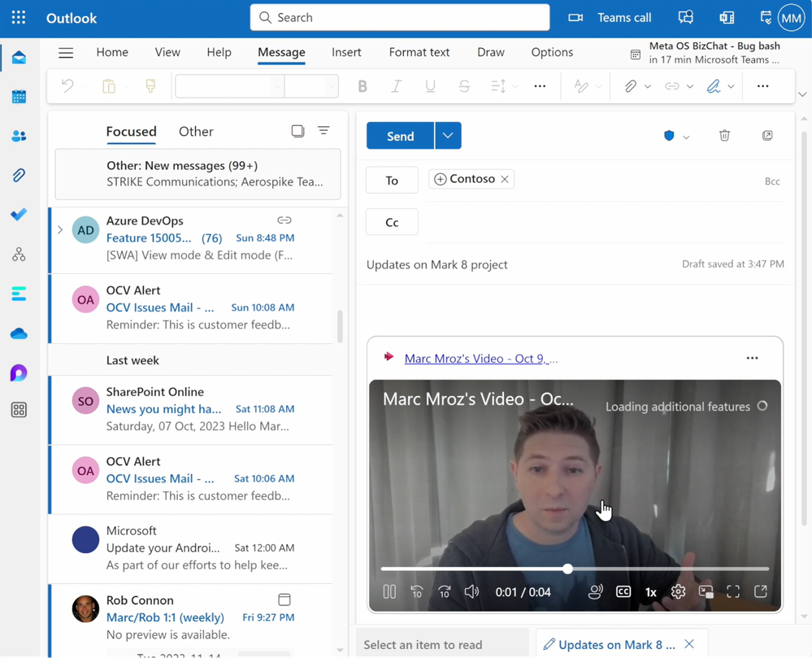Click the Cc recipients button
The height and width of the screenshot is (658, 812).
coord(392,222)
